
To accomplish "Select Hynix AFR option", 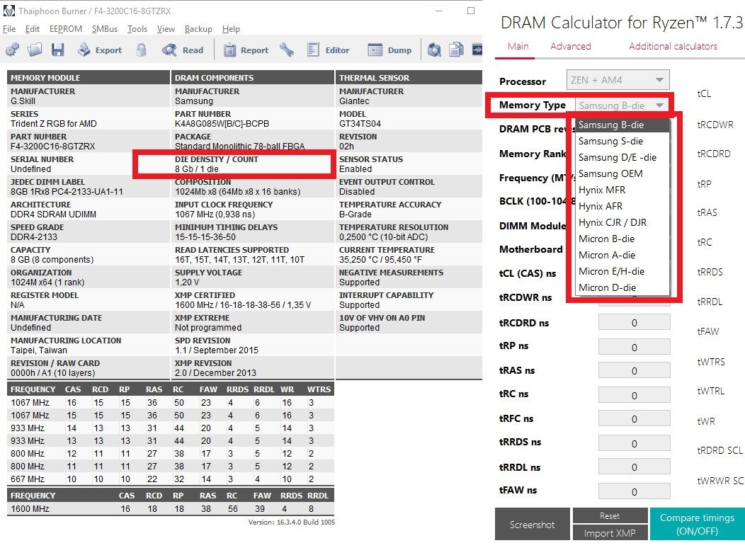I will [623, 206].
